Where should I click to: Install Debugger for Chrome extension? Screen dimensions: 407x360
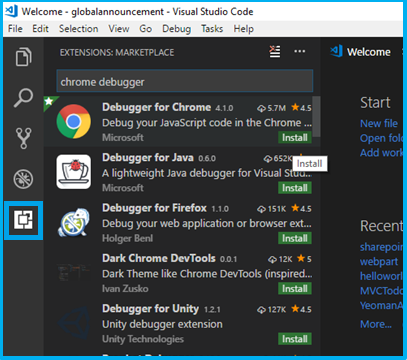[295, 138]
